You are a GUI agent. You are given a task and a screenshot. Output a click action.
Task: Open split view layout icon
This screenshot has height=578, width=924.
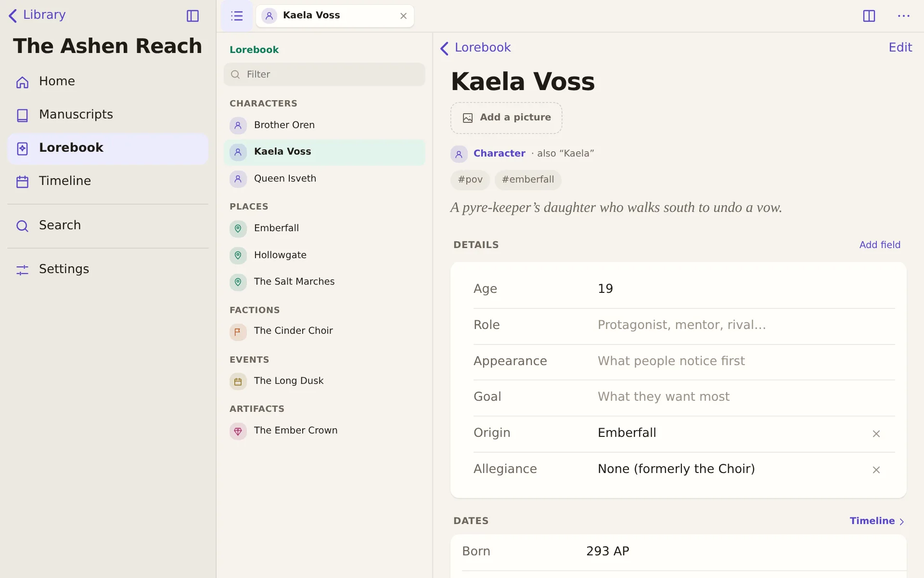(869, 16)
